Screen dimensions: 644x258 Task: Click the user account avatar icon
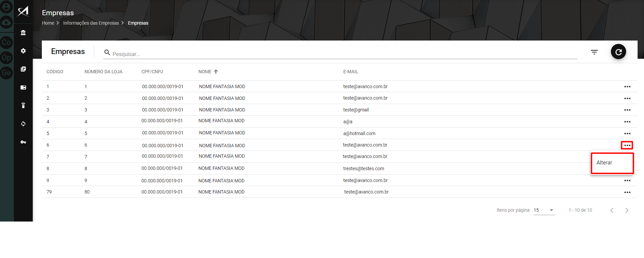[x=6, y=7]
